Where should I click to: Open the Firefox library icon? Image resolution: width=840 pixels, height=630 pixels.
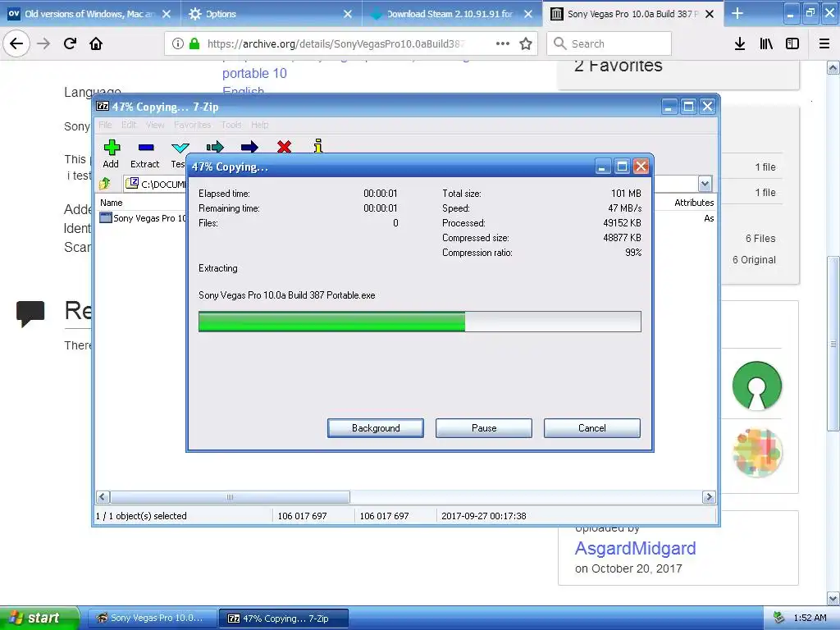(x=766, y=43)
